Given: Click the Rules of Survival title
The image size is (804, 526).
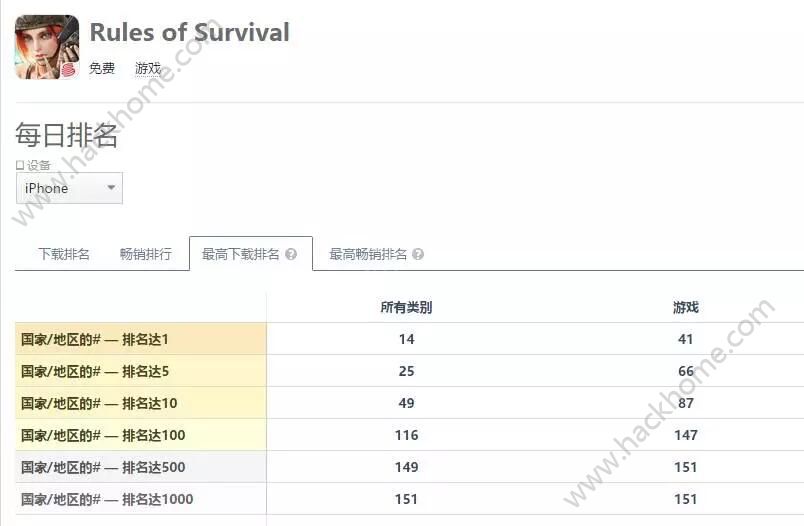Looking at the screenshot, I should click(x=189, y=32).
